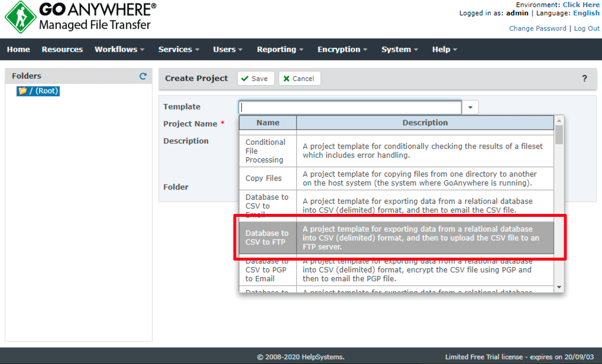Screen dimensions: 602x364
Task: Choose Database to CSV to FTP template
Action: [x=396, y=238]
